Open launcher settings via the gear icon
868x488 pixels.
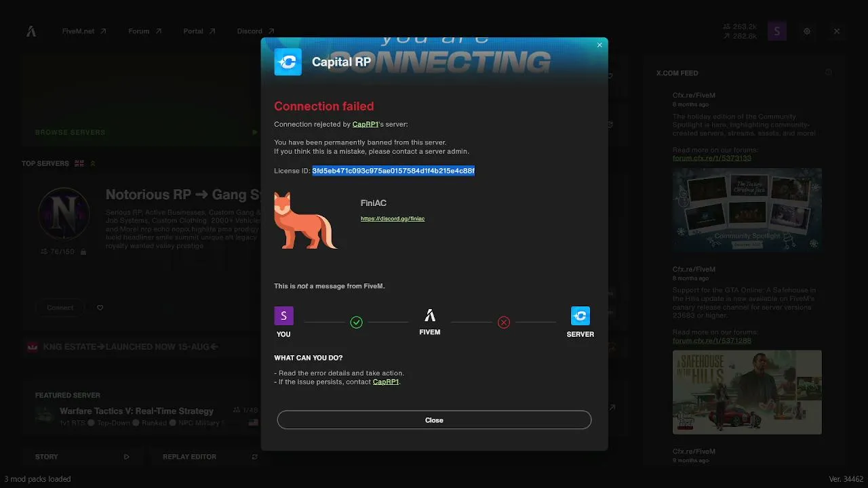pos(807,31)
